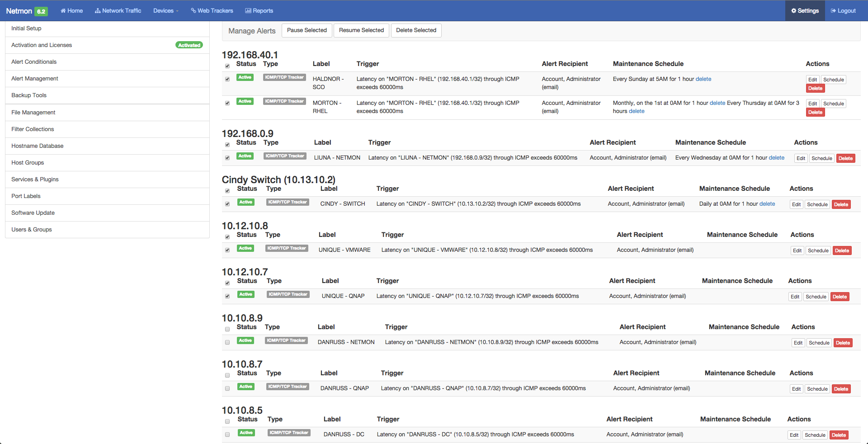The image size is (868, 444).
Task: Click the Netmon 6.2 logo
Action: (27, 11)
